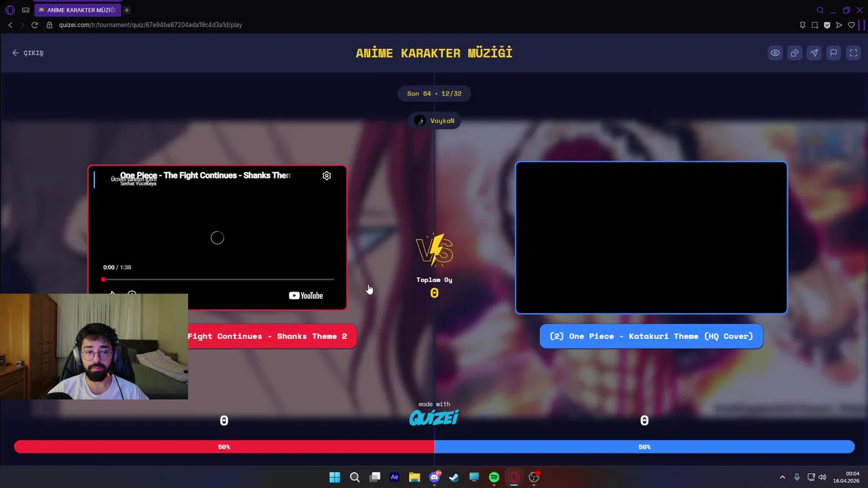The width and height of the screenshot is (868, 488).
Task: Open Windows taskbar search
Action: [x=355, y=477]
